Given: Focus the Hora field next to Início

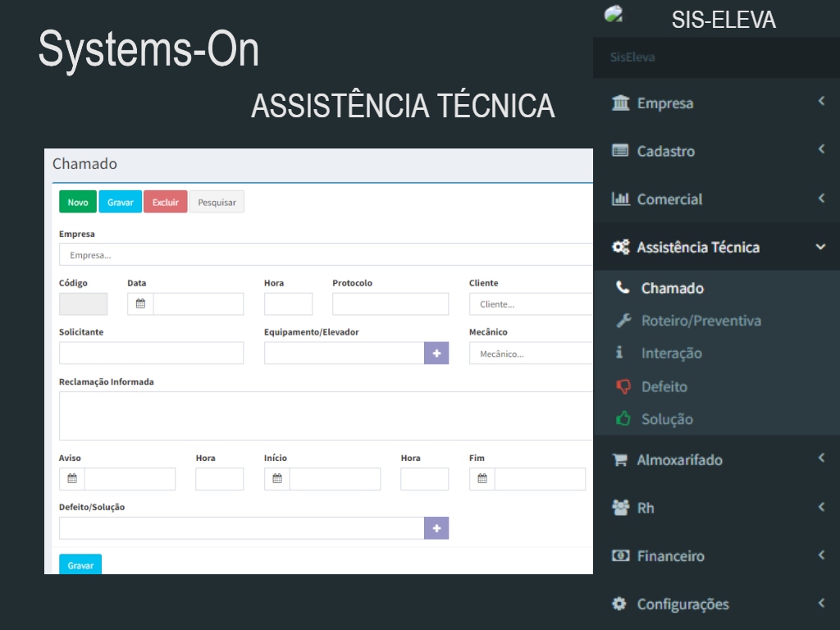Looking at the screenshot, I should click(x=425, y=479).
